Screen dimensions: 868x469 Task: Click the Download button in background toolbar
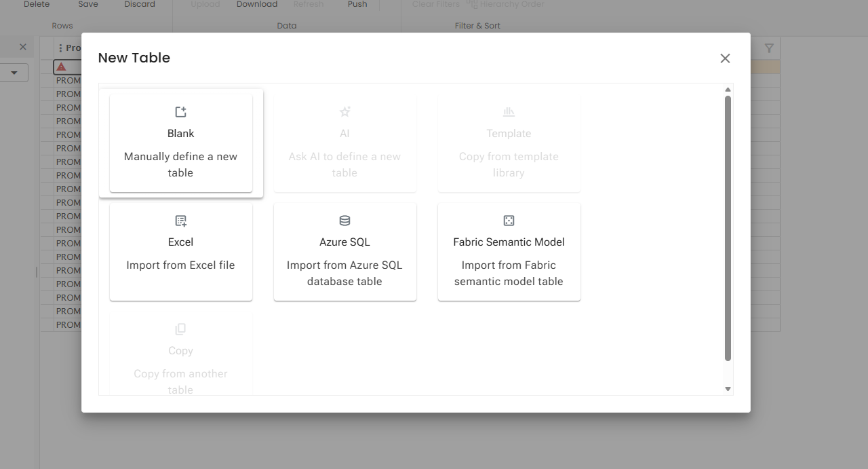[x=257, y=4]
